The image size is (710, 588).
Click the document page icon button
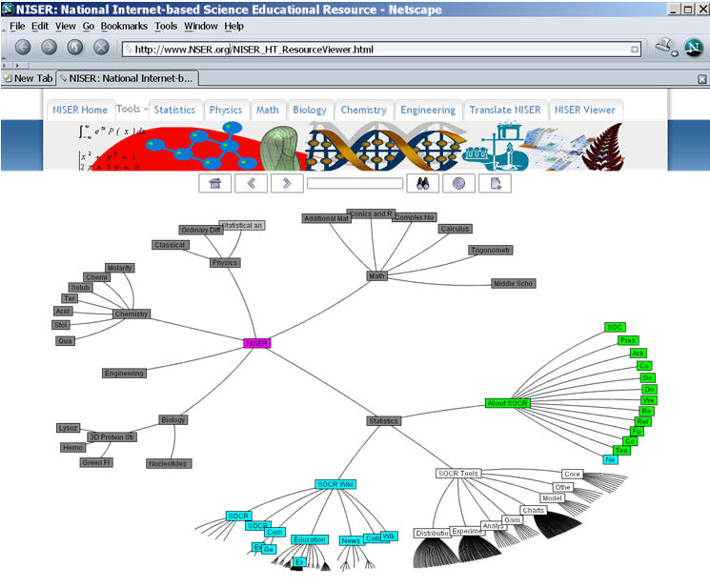point(496,183)
